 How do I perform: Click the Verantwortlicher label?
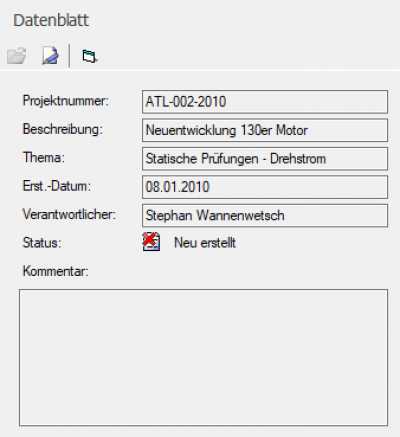tap(69, 214)
